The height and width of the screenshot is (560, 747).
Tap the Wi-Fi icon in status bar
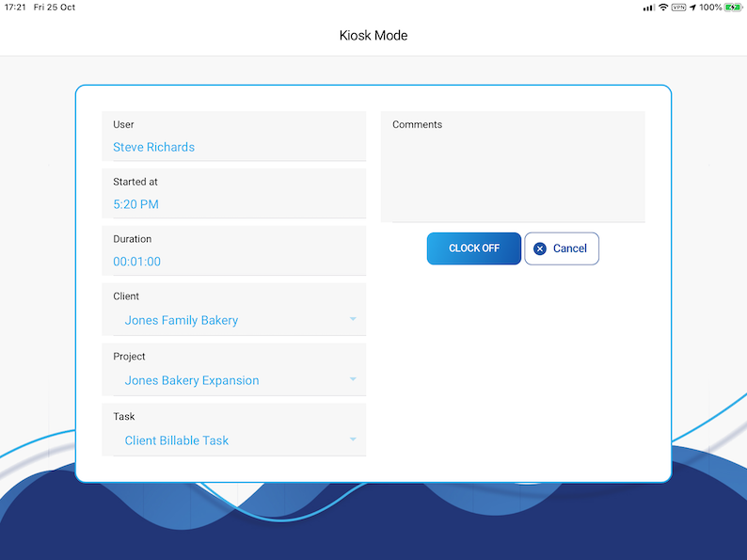coord(663,8)
